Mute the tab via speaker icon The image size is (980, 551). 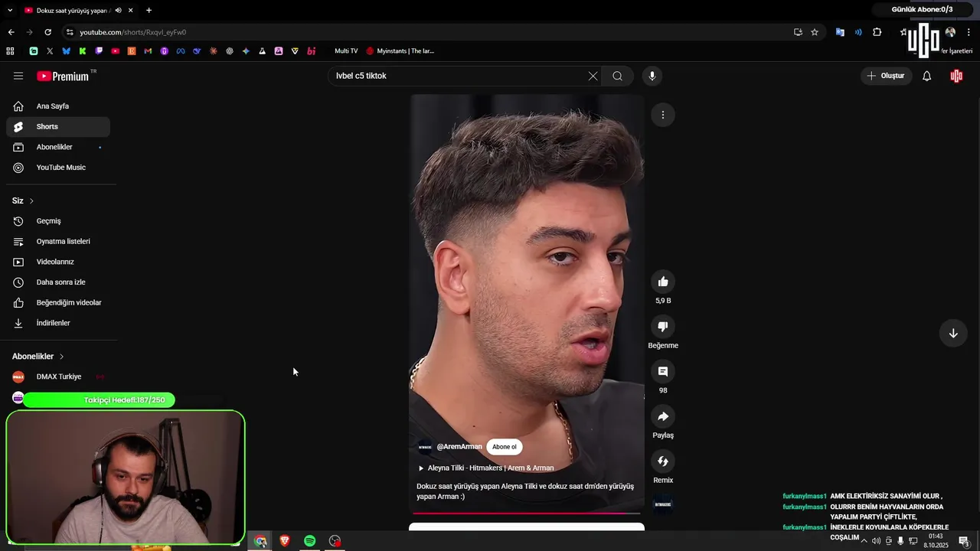[x=118, y=10]
